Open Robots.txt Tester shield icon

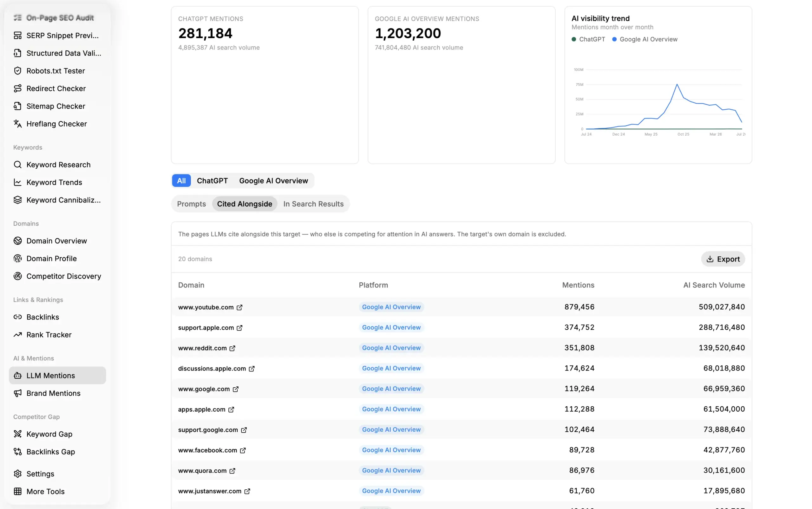pos(17,71)
